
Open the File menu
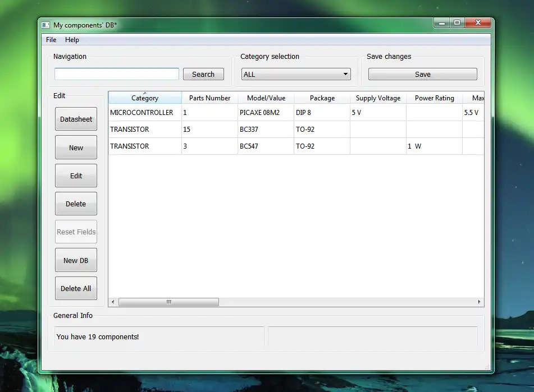(x=51, y=40)
